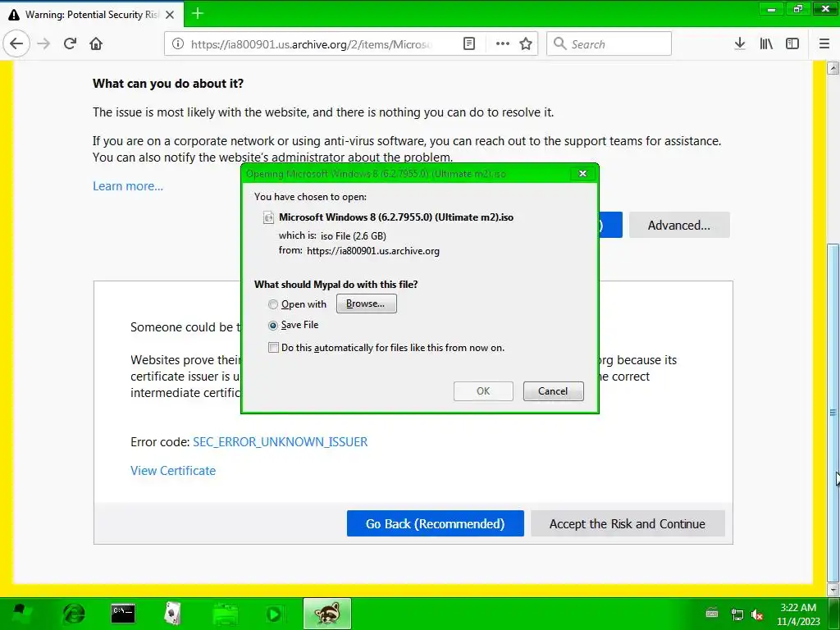Select the Warning: Potential Security Risk tab
Image resolution: width=840 pixels, height=630 pixels.
click(92, 15)
